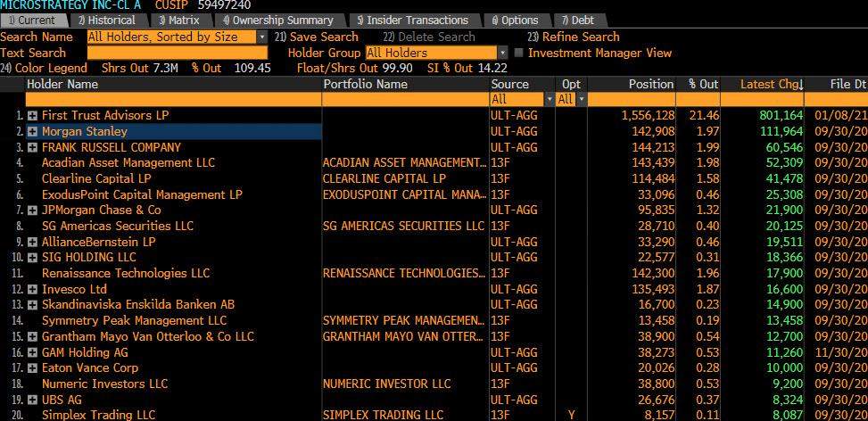Open the Options tab
Image resolution: width=868 pixels, height=421 pixels.
click(516, 21)
